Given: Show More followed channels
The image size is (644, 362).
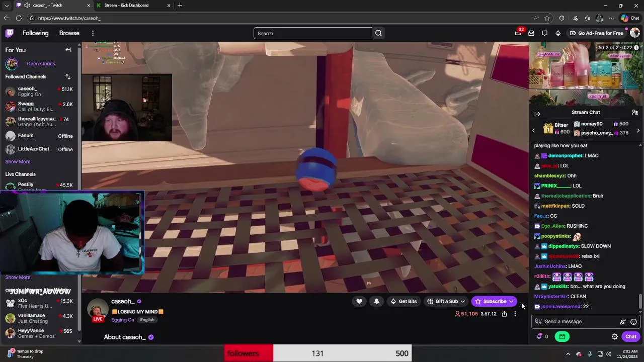Looking at the screenshot, I should 18,162.
